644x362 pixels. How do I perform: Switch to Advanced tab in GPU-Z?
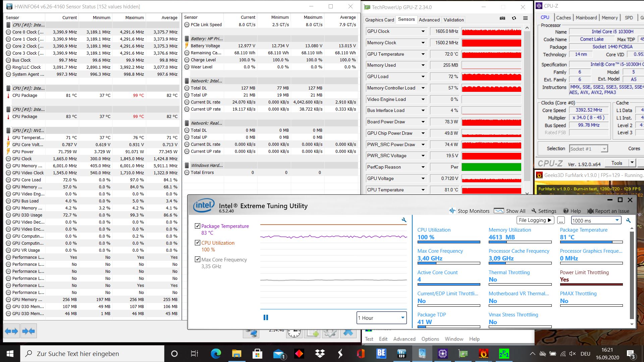(429, 20)
